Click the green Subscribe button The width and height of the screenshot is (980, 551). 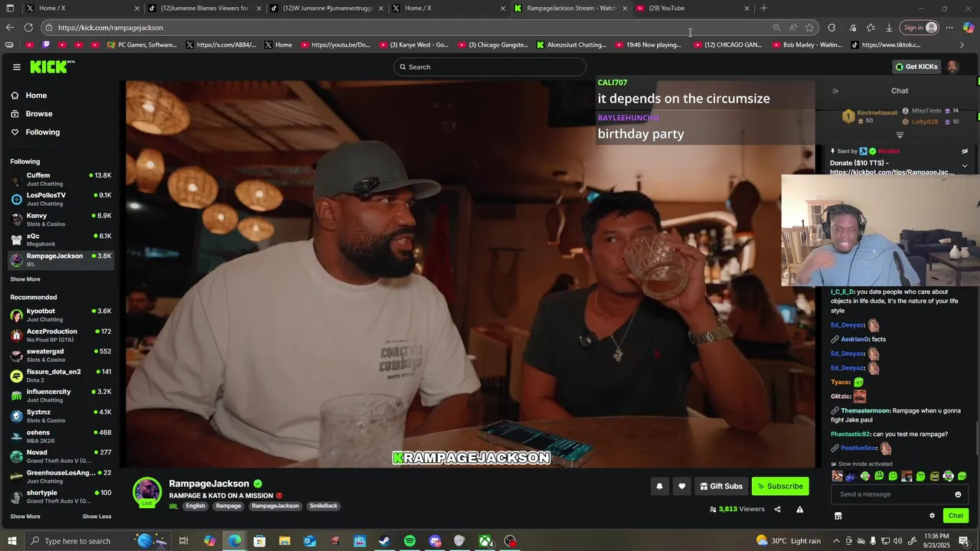(780, 486)
